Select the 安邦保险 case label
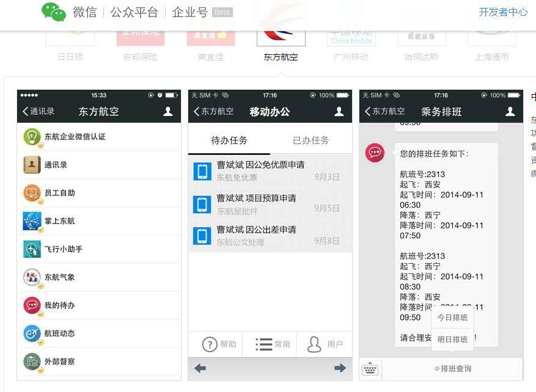536x392 pixels. 140,57
